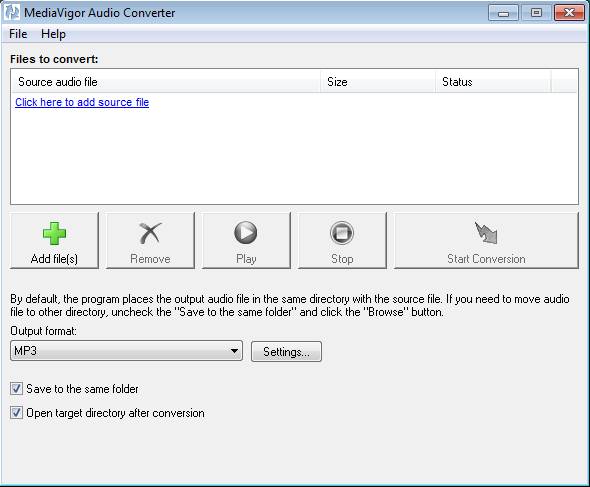
Task: Click the Remove button with X icon
Action: (x=150, y=240)
